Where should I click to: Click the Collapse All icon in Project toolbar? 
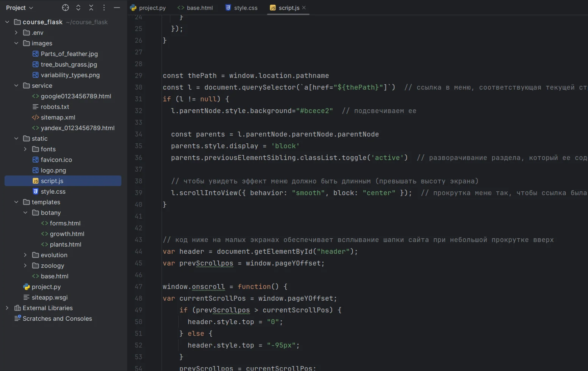tap(91, 8)
